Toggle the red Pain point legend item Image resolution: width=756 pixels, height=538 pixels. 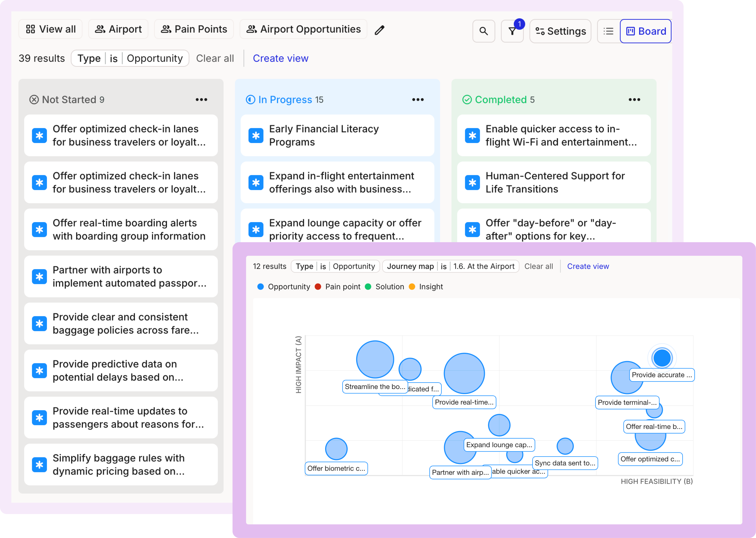tap(337, 287)
